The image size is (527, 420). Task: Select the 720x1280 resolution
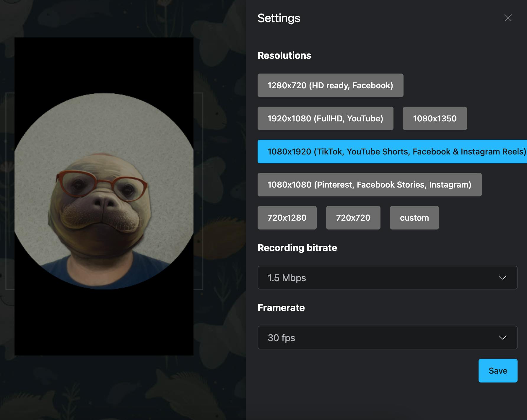(x=287, y=218)
